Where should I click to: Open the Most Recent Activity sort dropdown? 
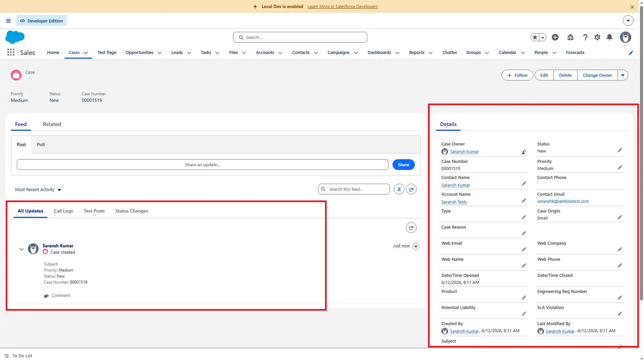[x=38, y=190]
